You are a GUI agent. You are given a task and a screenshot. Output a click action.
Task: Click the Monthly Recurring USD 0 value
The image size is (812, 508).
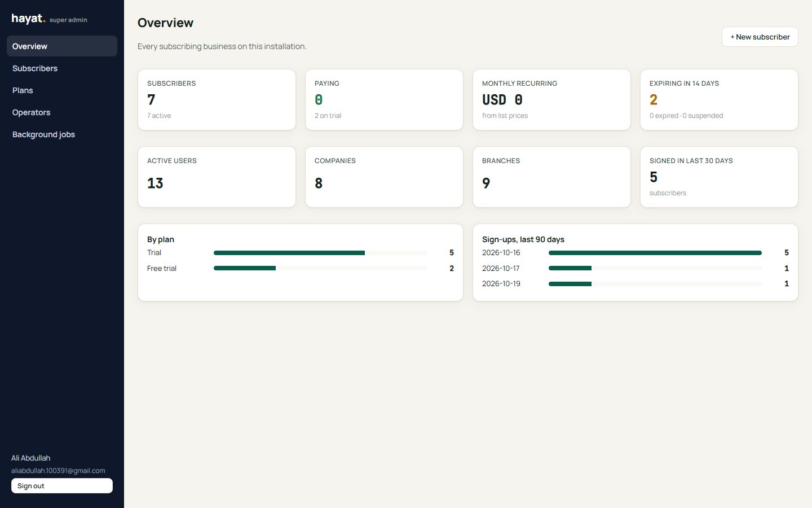click(x=502, y=100)
